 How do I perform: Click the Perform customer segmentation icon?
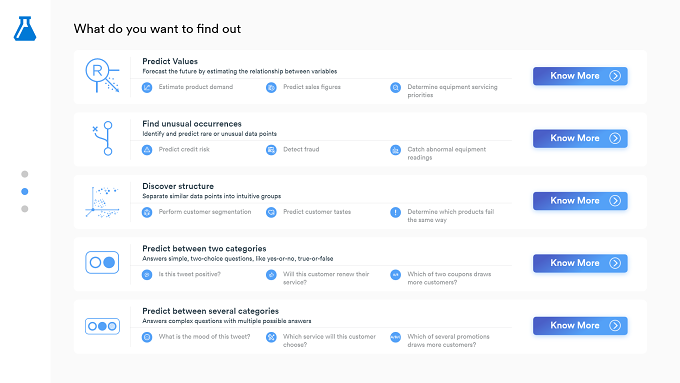pos(147,212)
